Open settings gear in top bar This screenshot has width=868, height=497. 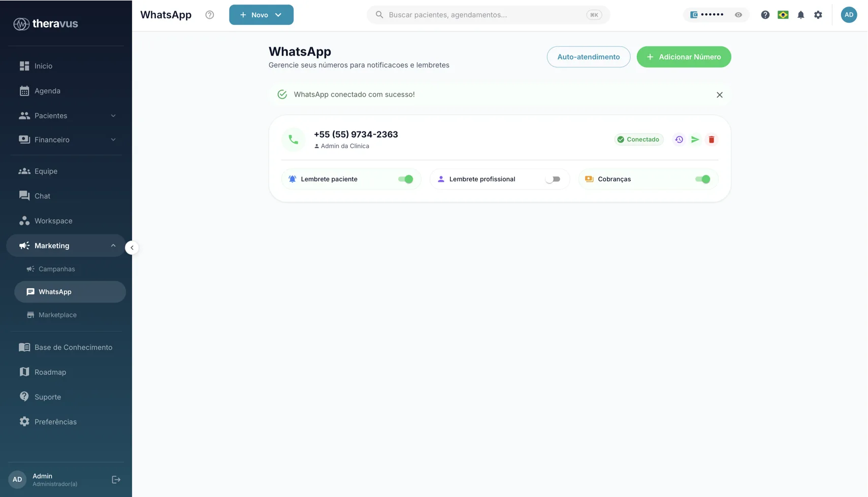[x=818, y=15]
